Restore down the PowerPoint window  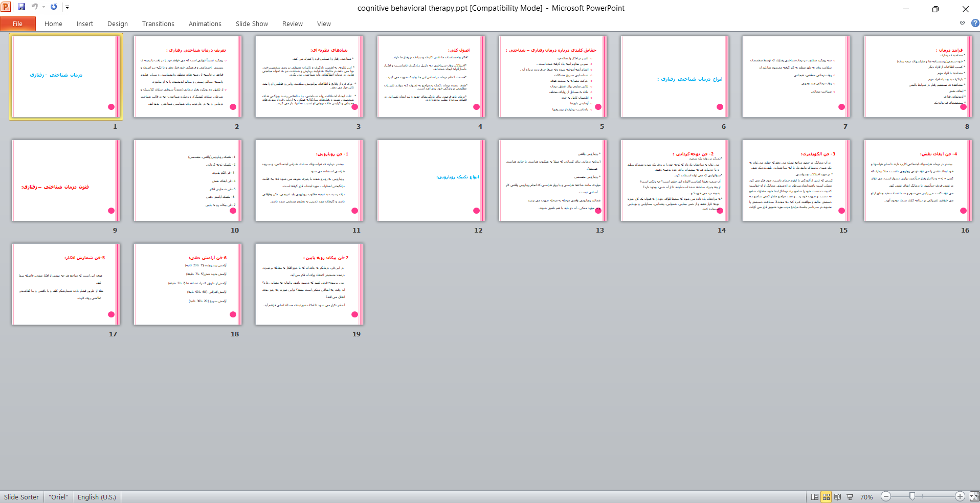point(935,9)
